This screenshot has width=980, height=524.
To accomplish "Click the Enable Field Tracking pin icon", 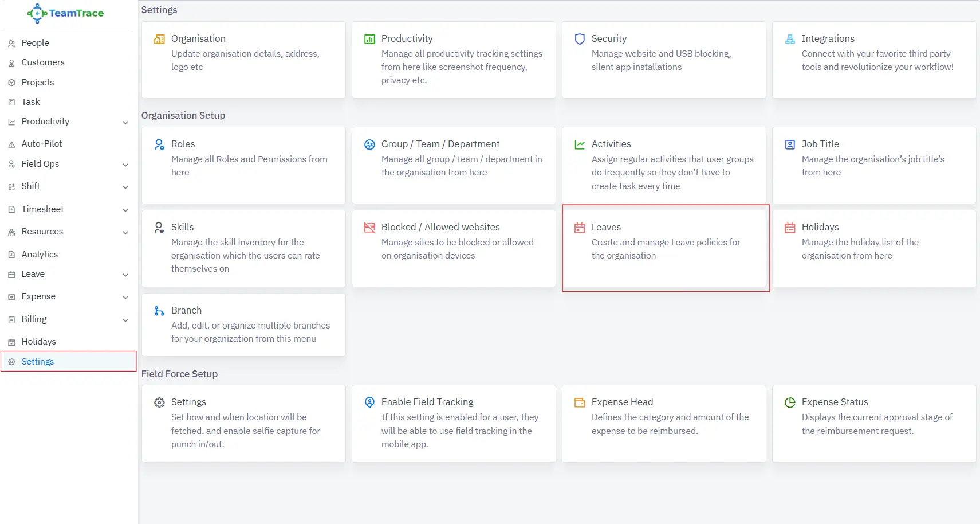I will click(x=369, y=402).
